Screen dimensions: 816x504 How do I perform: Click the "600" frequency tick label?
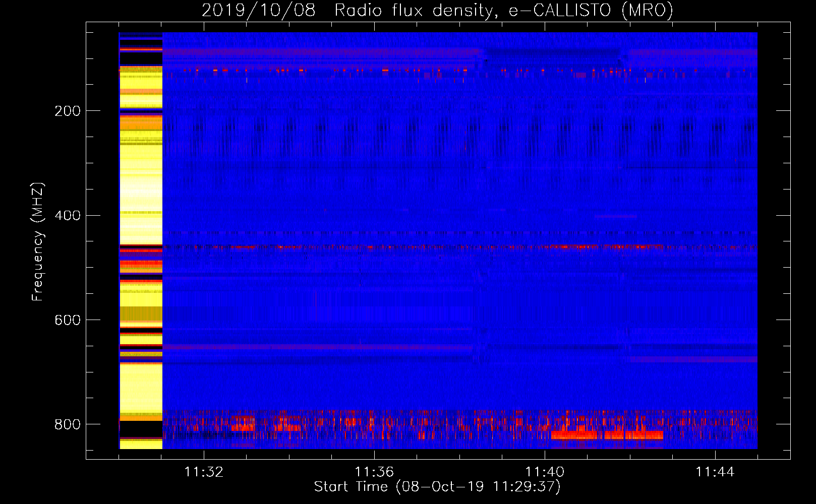68,321
